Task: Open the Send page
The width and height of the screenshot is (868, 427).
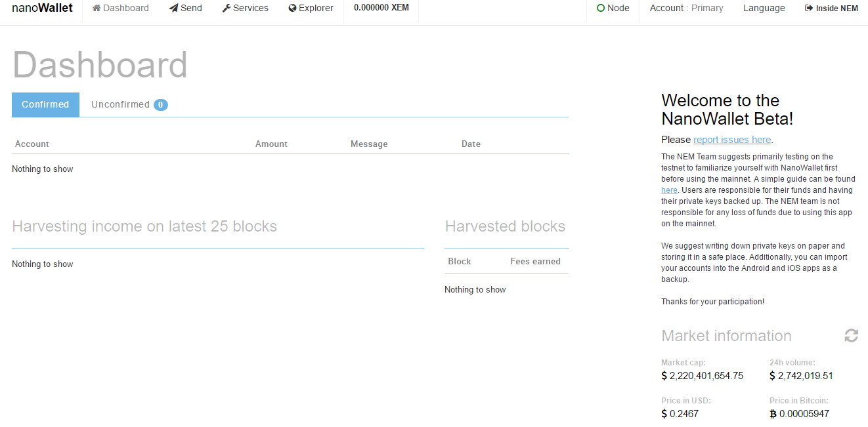Action: [186, 8]
